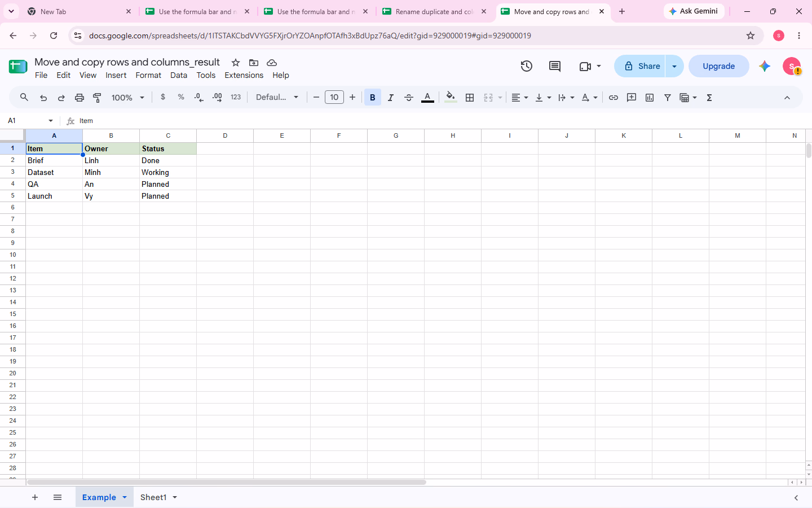Switch to the Sheet1 tab
812x508 pixels.
153,497
